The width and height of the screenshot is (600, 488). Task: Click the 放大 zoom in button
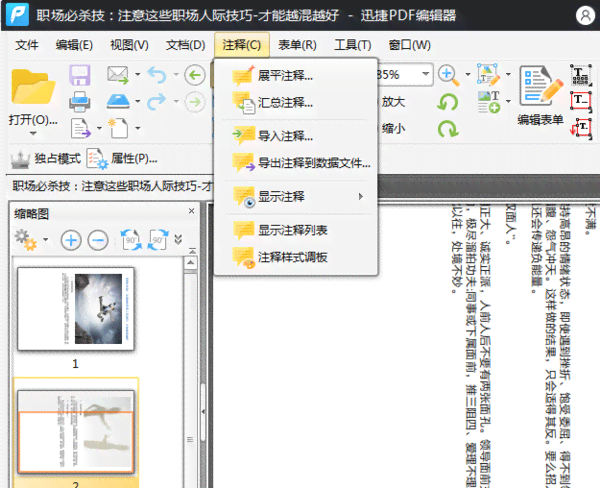coord(393,102)
